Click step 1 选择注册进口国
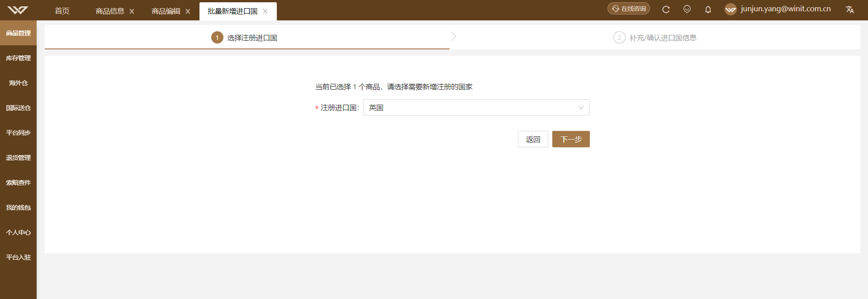 coord(244,38)
